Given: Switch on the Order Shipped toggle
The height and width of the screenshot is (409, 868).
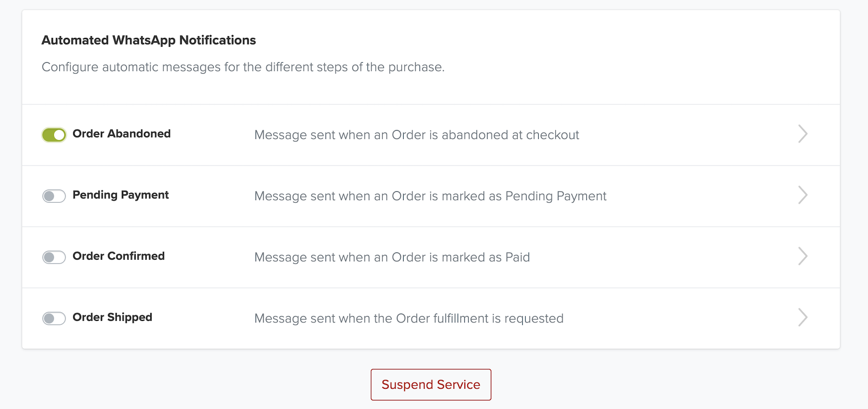Looking at the screenshot, I should pyautogui.click(x=54, y=318).
